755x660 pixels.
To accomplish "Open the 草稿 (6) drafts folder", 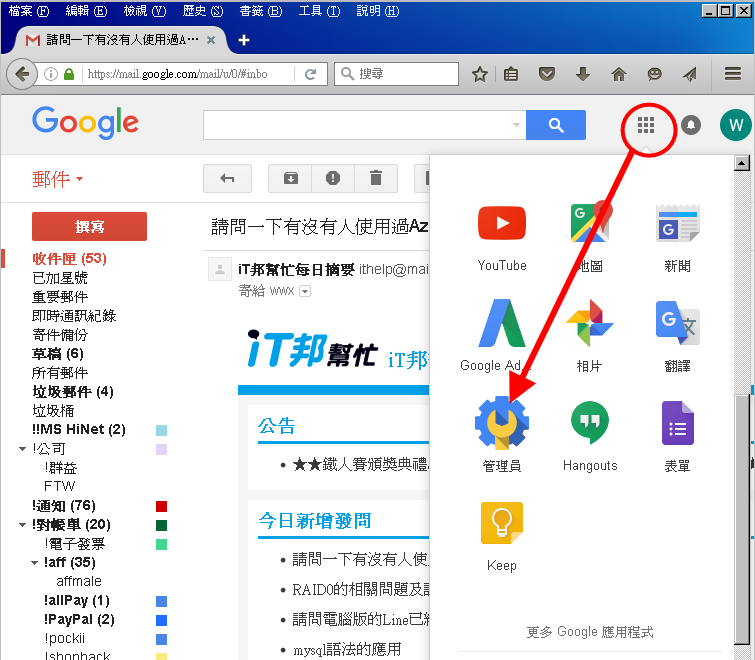I will tap(57, 354).
